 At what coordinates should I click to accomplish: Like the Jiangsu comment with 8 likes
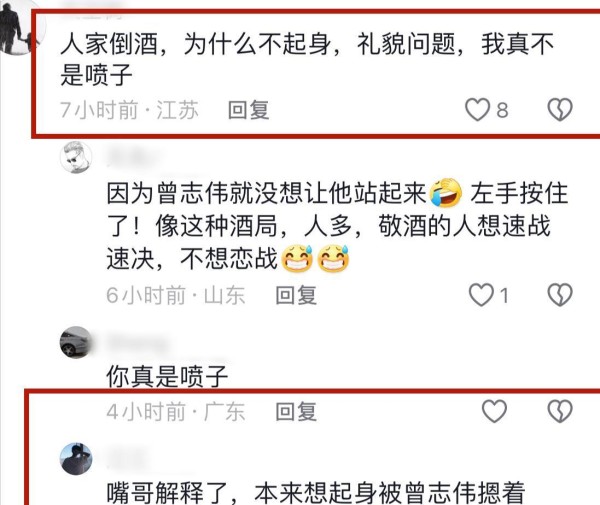pos(477,110)
